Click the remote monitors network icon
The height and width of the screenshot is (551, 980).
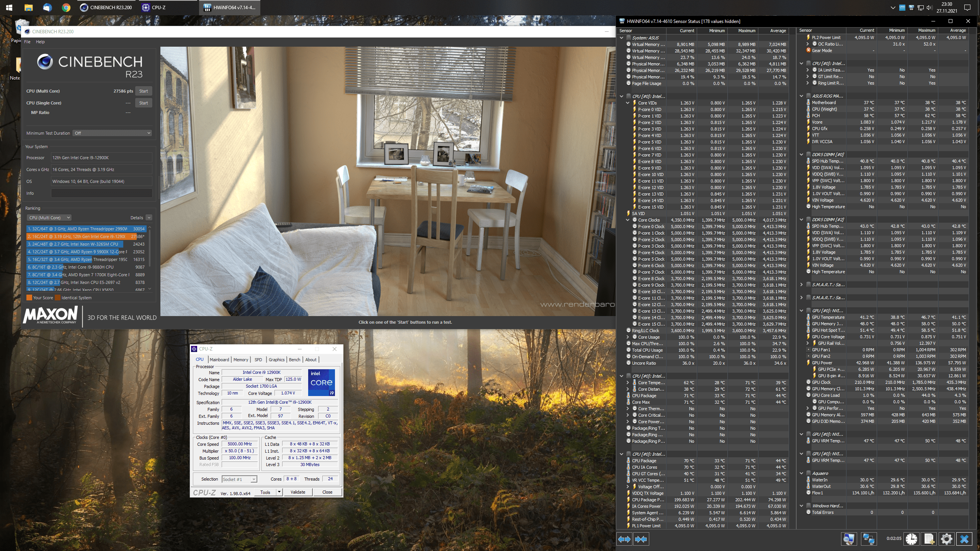point(868,539)
